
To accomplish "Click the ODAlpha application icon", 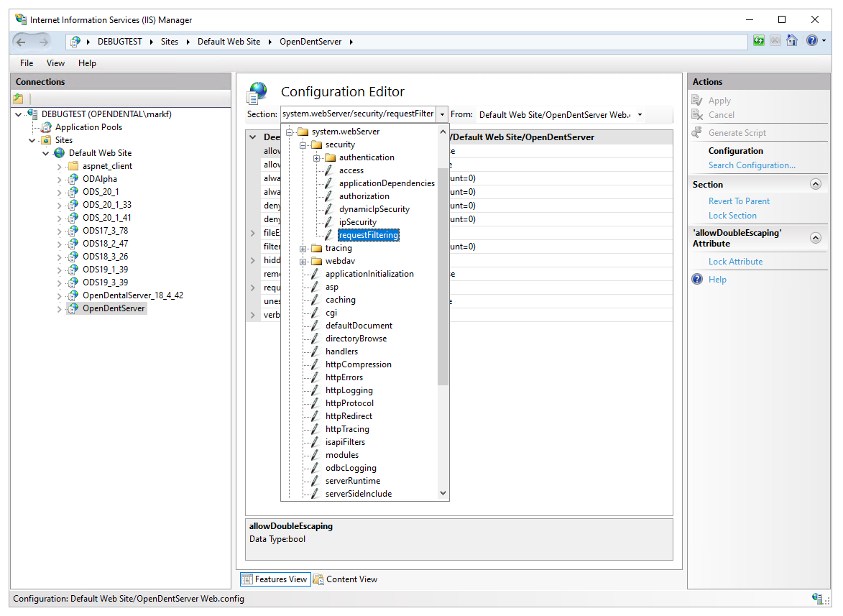I will [73, 179].
